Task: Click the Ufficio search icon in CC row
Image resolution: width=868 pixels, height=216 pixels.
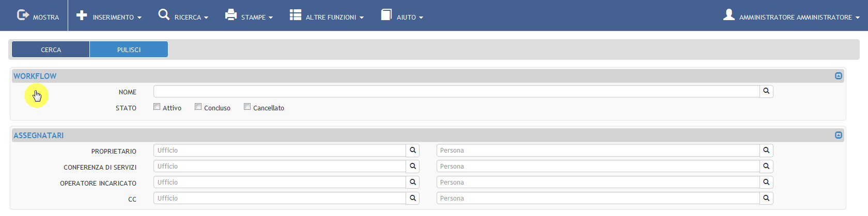Action: (x=412, y=198)
